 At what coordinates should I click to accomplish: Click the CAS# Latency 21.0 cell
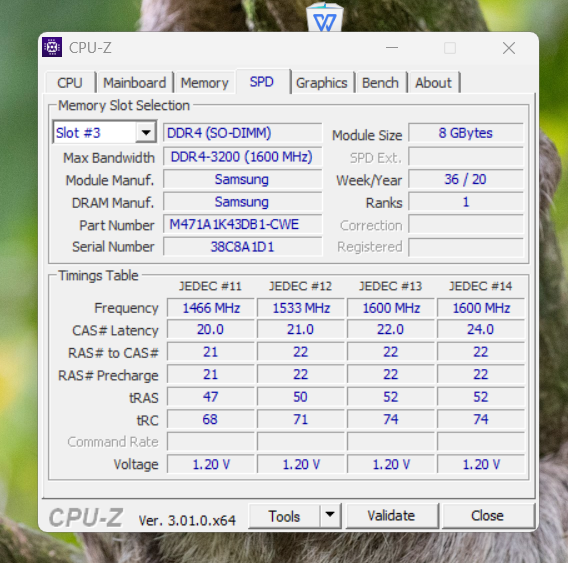tap(301, 330)
